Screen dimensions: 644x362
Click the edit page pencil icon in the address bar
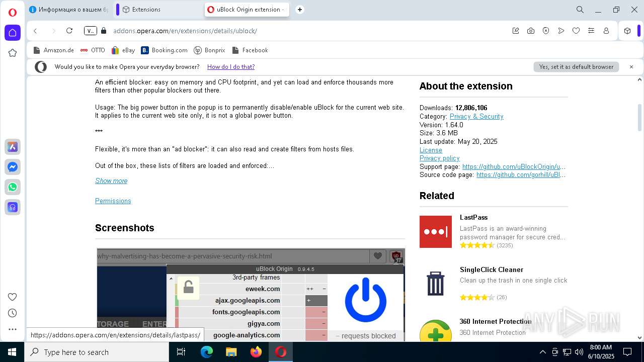[516, 31]
